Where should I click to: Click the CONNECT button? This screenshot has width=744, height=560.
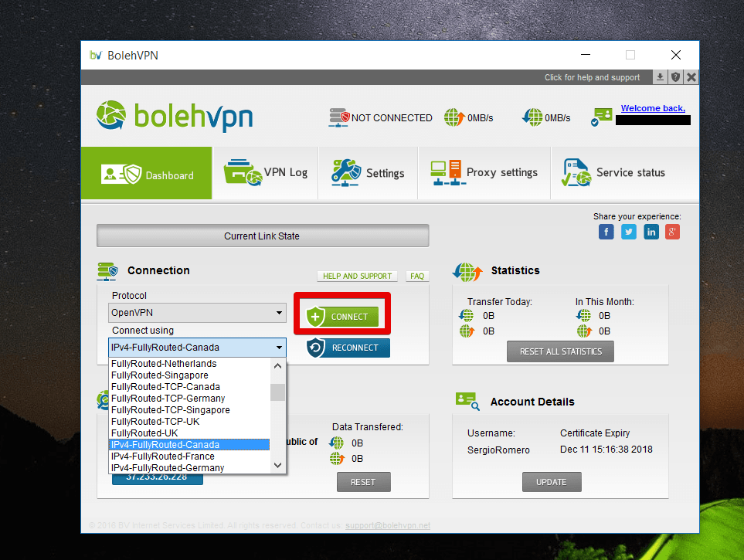pyautogui.click(x=342, y=317)
